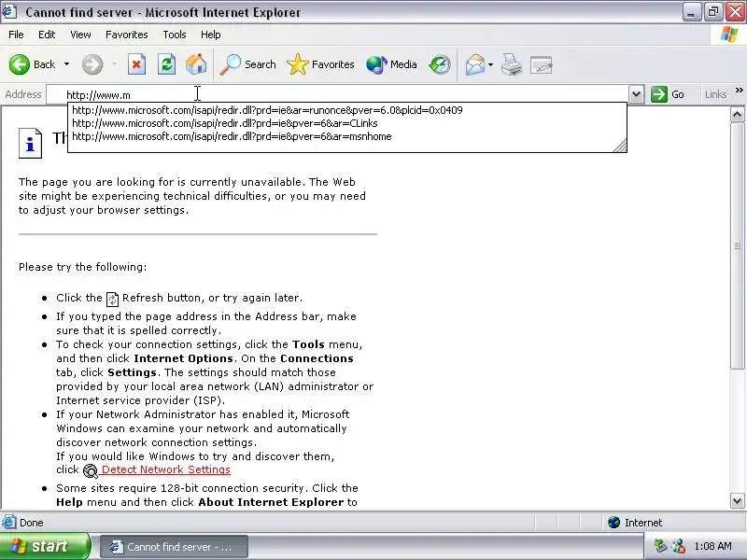Go to the Home page icon

pos(196,64)
